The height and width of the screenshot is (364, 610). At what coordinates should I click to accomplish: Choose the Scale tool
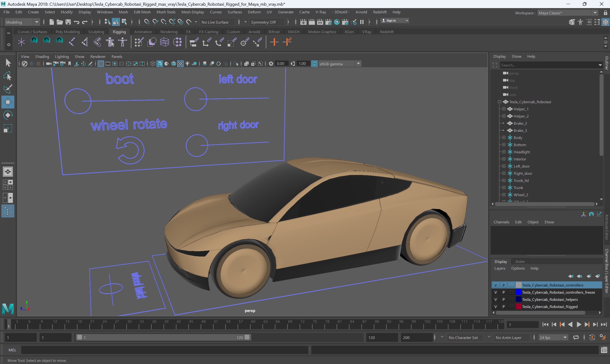tap(8, 128)
